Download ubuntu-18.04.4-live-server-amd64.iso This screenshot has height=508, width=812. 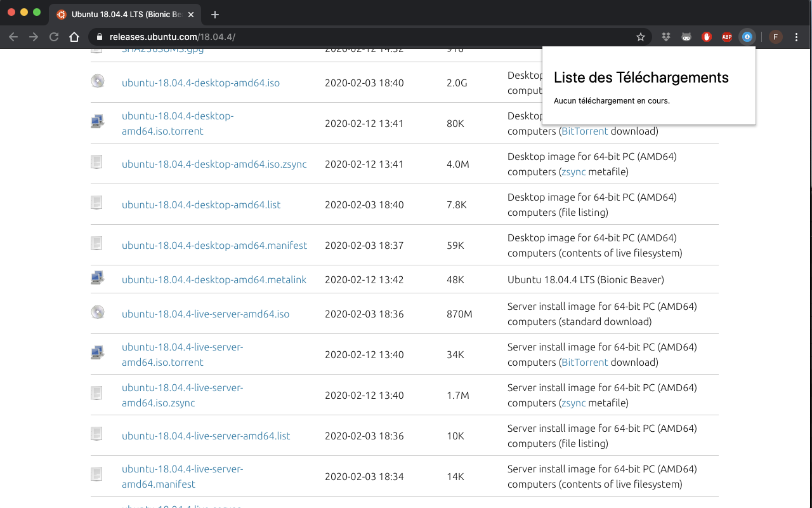pyautogui.click(x=206, y=314)
